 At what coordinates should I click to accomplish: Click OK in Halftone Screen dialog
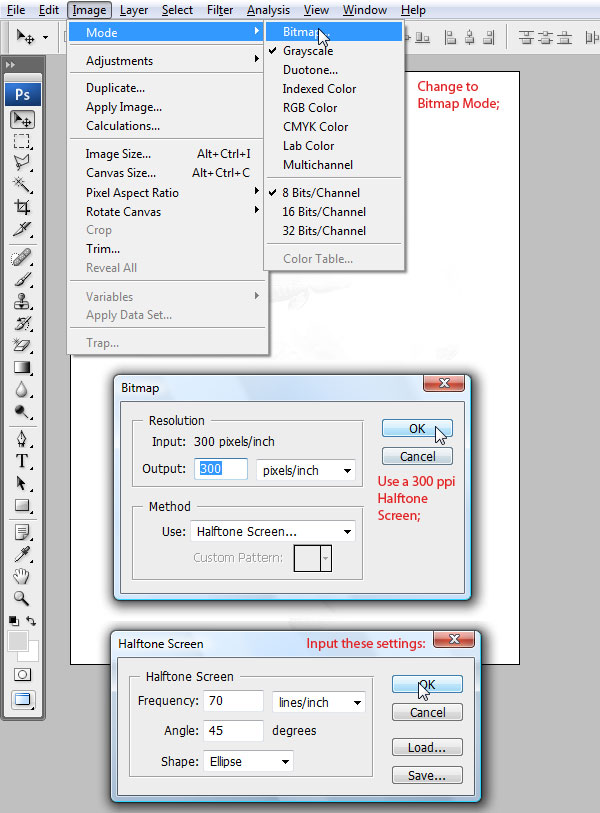click(x=427, y=684)
